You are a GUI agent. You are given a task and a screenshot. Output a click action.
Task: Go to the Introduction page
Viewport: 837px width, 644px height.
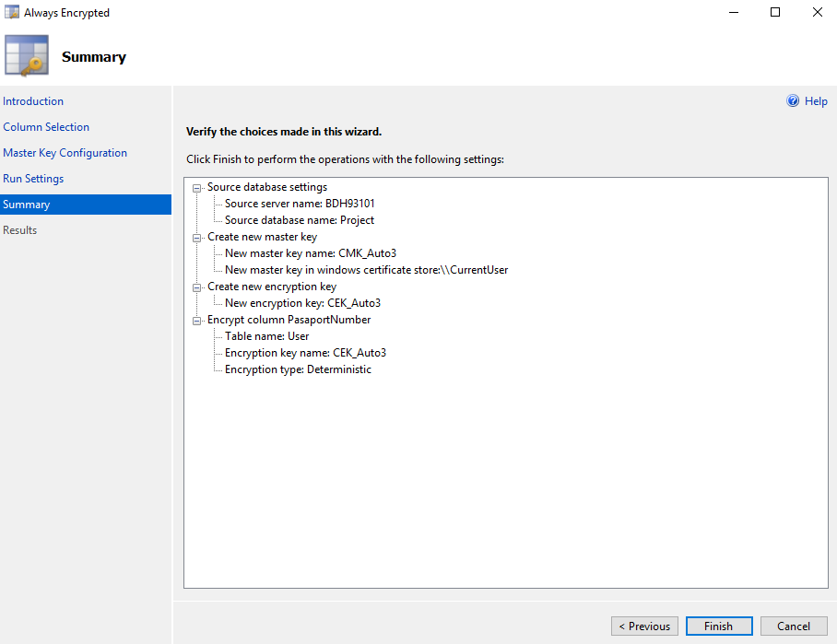point(33,101)
